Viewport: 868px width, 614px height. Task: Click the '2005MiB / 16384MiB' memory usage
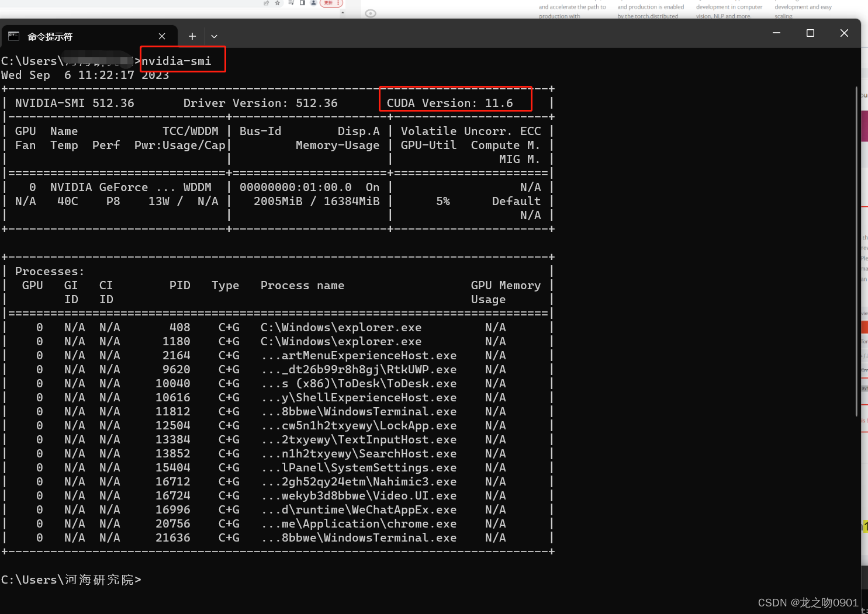pyautogui.click(x=316, y=201)
